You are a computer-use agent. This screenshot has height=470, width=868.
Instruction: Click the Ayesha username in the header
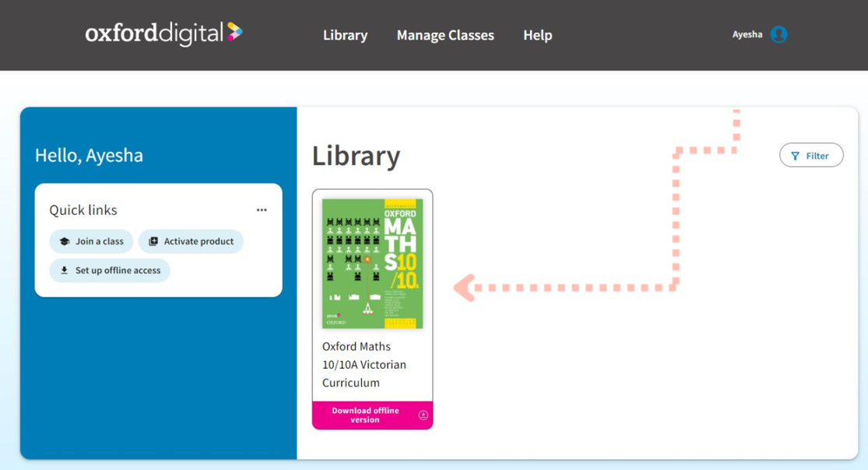click(747, 34)
